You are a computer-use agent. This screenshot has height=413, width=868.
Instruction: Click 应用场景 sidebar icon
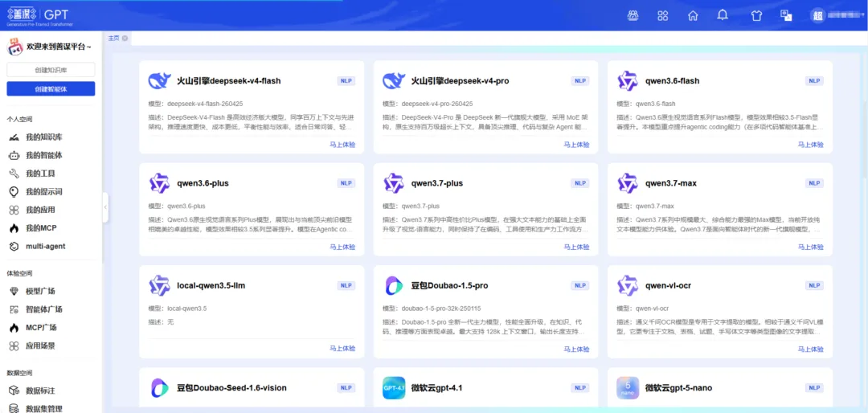[14, 346]
